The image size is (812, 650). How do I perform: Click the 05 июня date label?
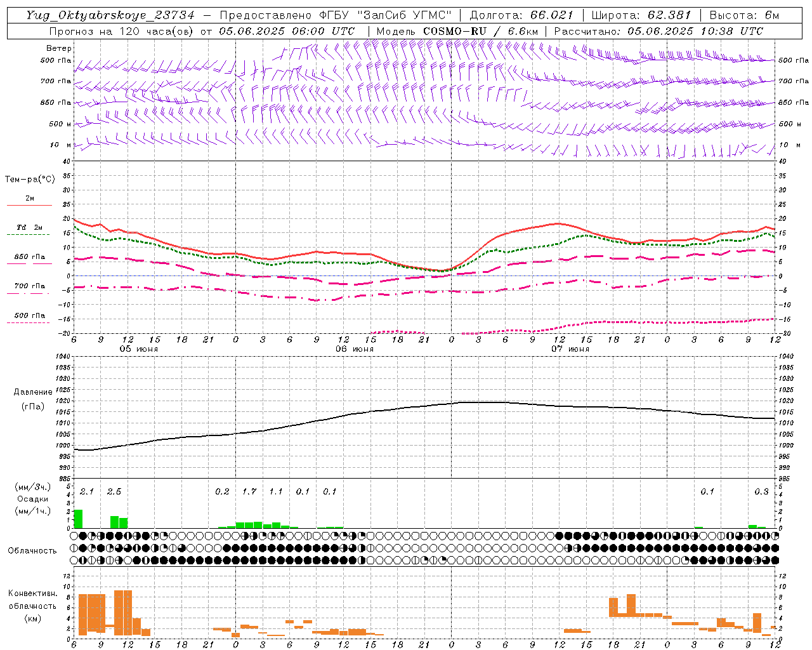[139, 349]
